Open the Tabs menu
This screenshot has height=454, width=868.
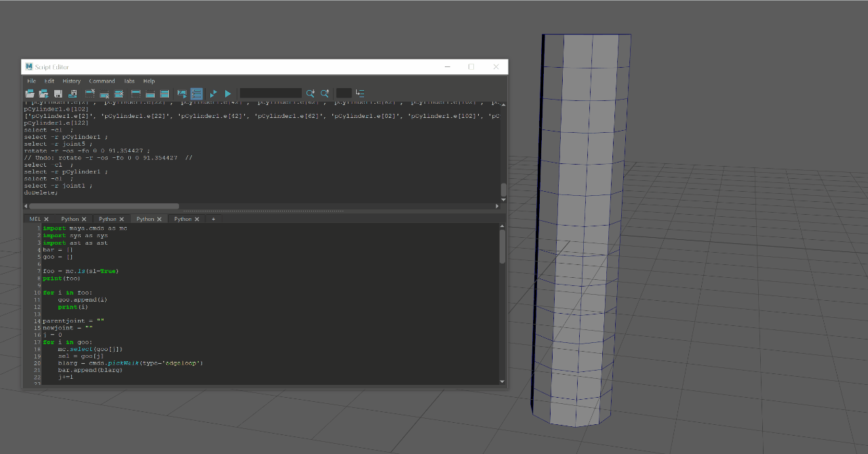(129, 81)
